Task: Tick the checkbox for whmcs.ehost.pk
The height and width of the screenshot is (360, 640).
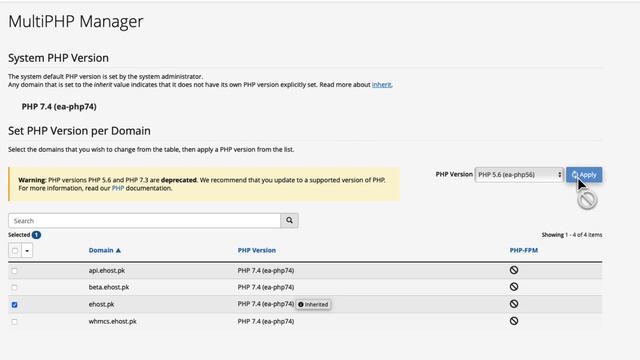Action: tap(15, 322)
